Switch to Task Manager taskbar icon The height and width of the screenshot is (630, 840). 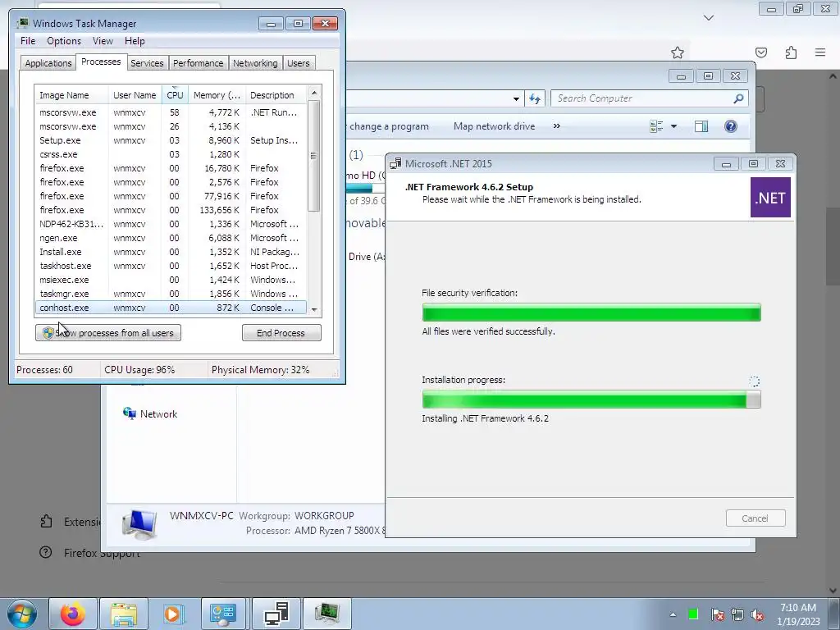point(327,614)
